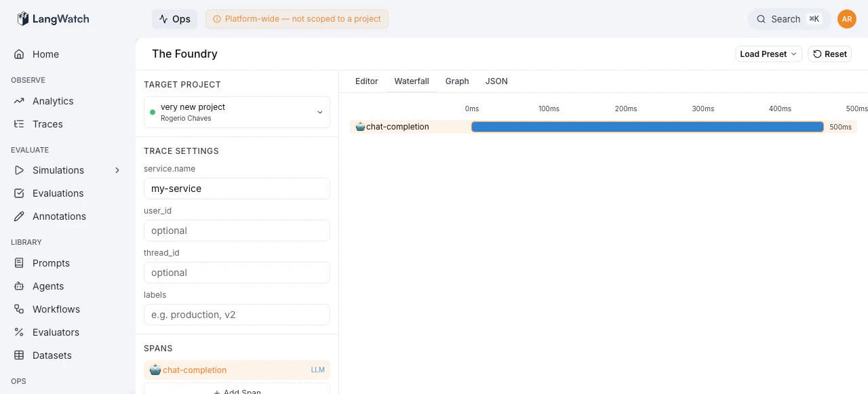Open the target project selector chevron
This screenshot has height=394, width=868.
click(x=320, y=112)
